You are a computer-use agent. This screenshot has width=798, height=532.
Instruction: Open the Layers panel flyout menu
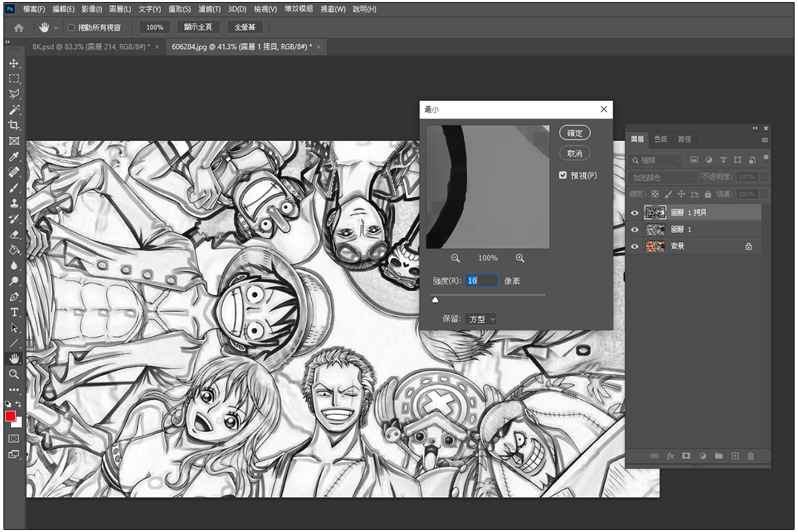[765, 140]
